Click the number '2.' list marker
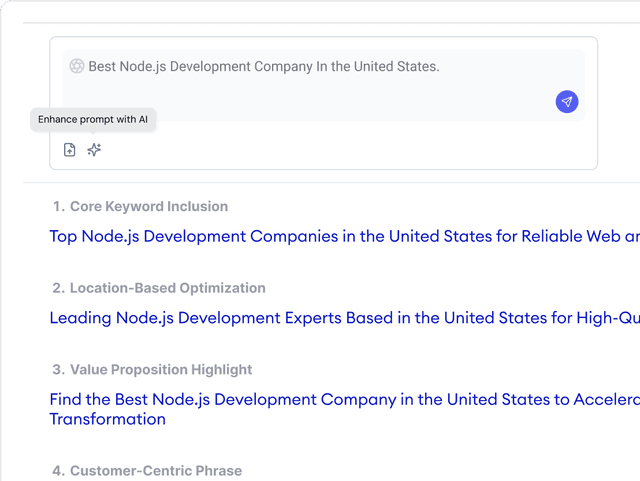This screenshot has width=640, height=481. (x=59, y=288)
